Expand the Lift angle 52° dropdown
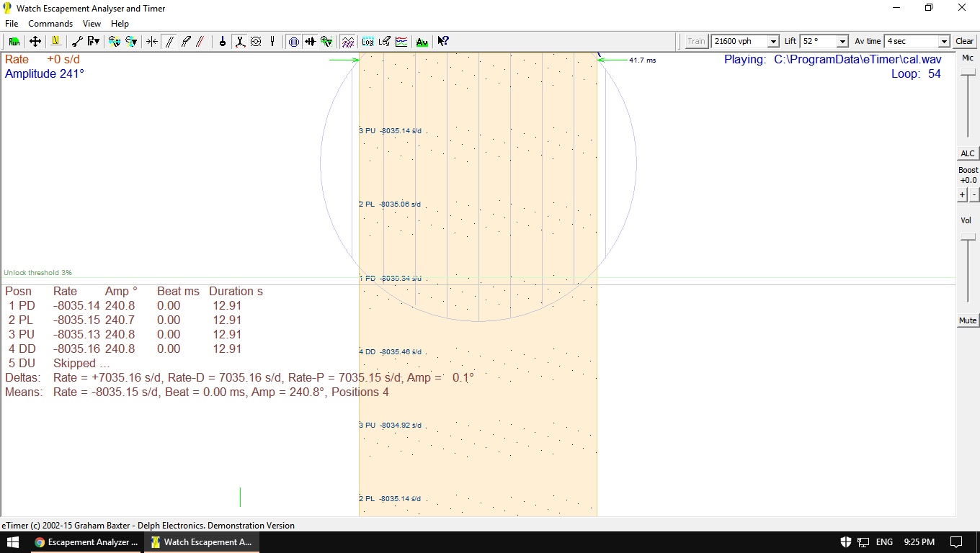The image size is (980, 553). (x=842, y=42)
